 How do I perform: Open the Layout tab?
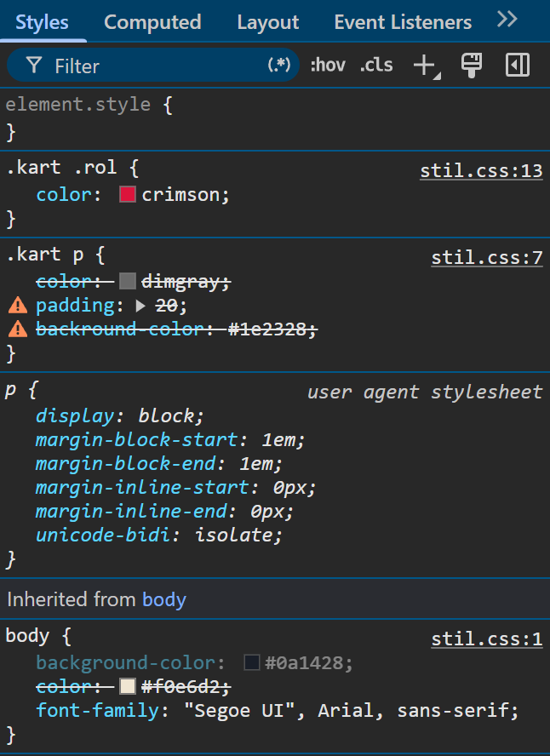267,22
